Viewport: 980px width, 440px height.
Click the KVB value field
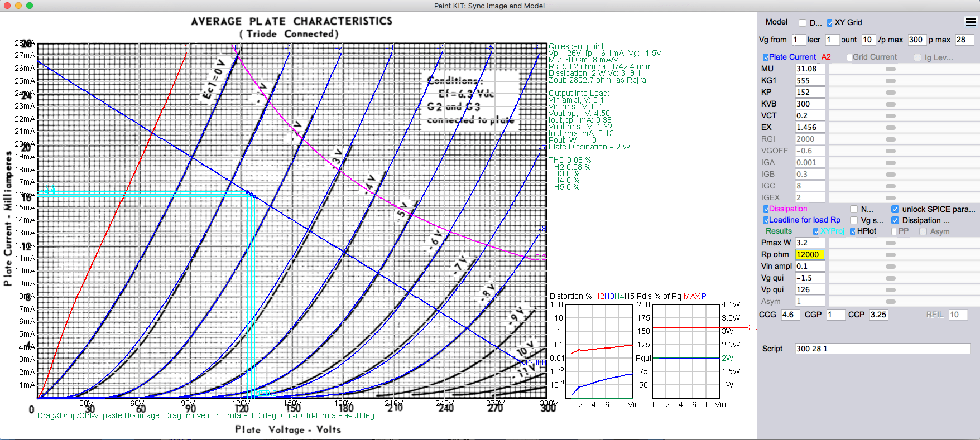[810, 104]
